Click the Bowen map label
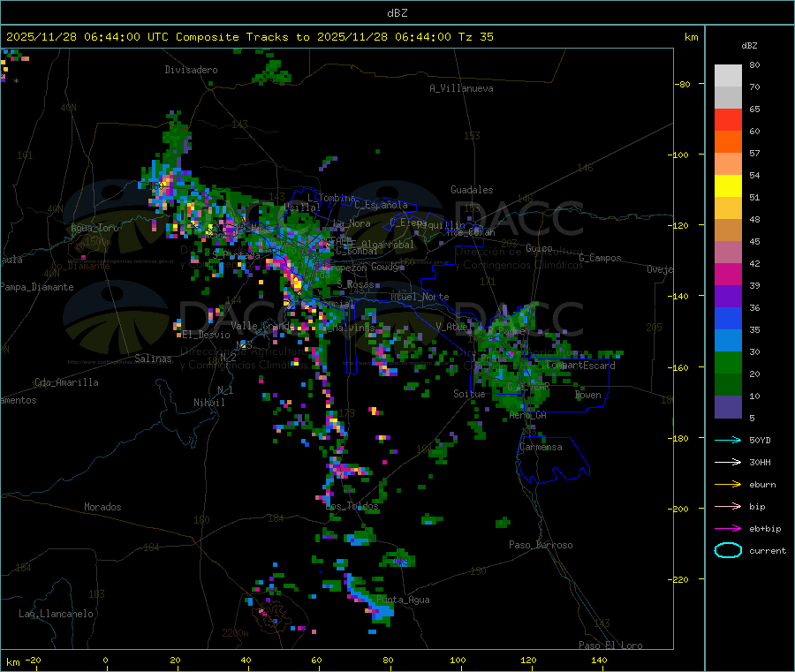This screenshot has height=672, width=795. coord(587,394)
